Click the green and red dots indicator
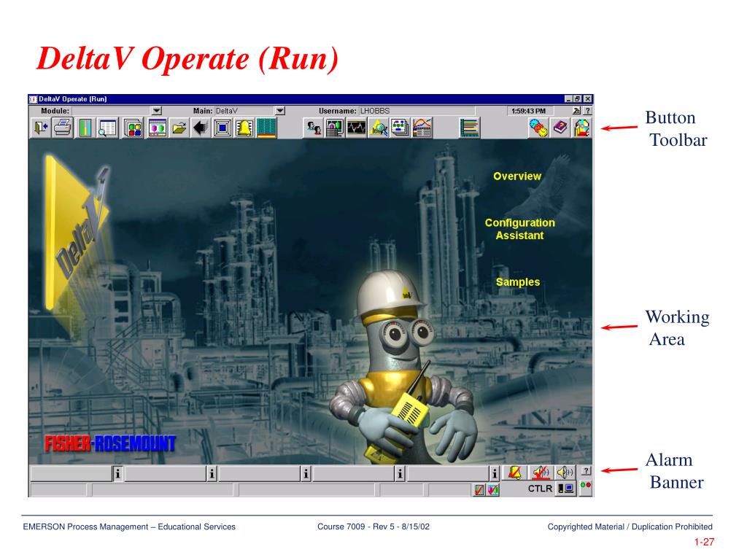The image size is (747, 560). point(586,485)
